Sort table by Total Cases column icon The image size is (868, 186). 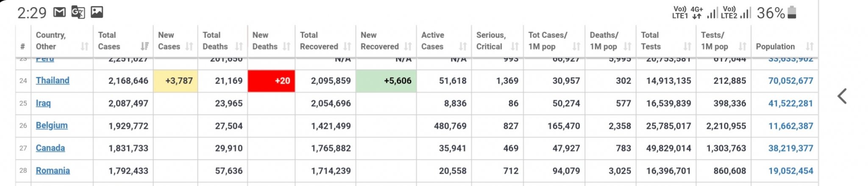coord(145,46)
